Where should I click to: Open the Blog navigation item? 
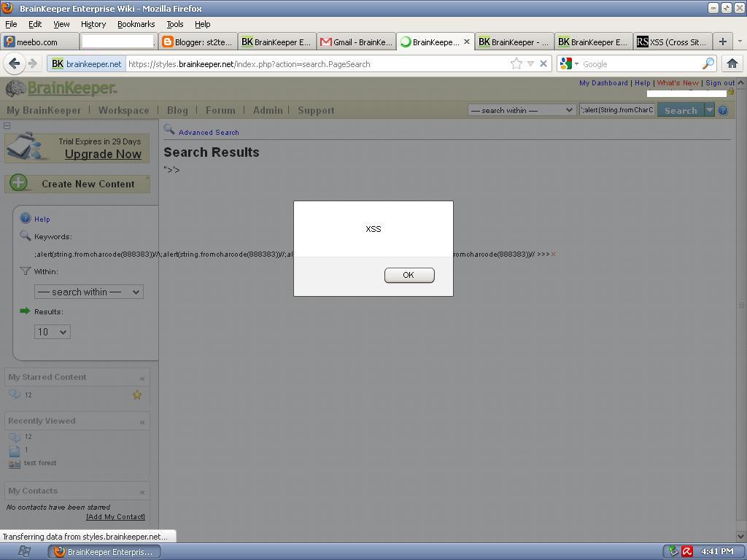click(x=177, y=111)
